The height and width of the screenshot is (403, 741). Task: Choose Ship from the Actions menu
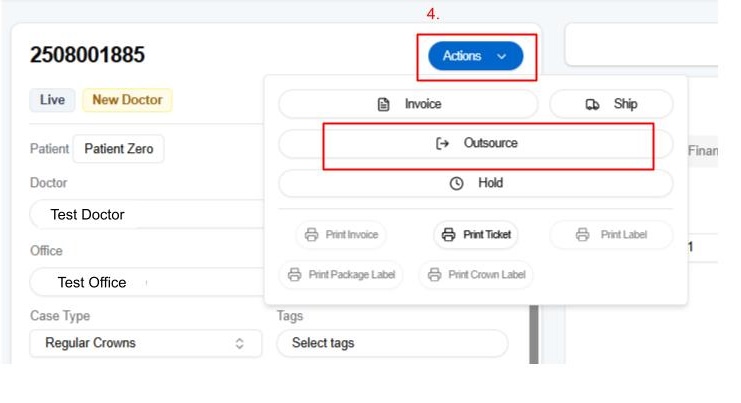pos(611,104)
